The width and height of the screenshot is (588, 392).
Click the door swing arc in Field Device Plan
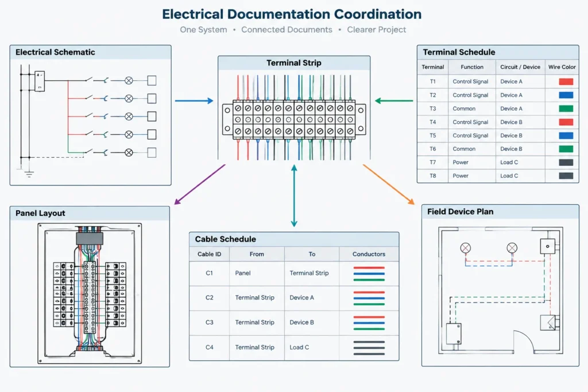(x=524, y=342)
